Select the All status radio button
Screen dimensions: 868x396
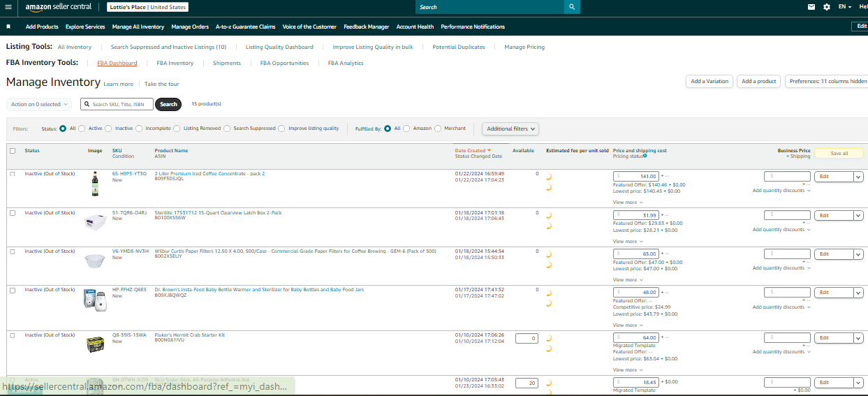pyautogui.click(x=64, y=129)
